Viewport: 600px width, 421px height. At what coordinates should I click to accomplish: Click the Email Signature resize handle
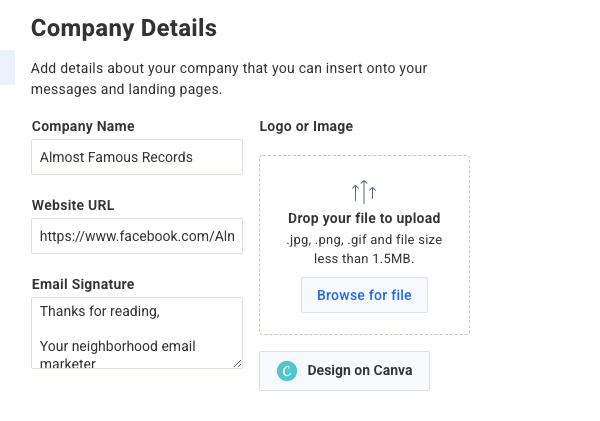237,363
